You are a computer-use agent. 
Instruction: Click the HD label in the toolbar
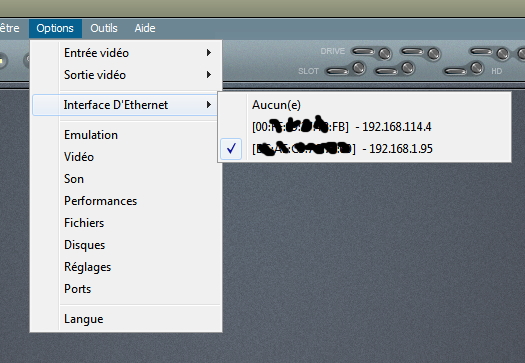[x=497, y=71]
